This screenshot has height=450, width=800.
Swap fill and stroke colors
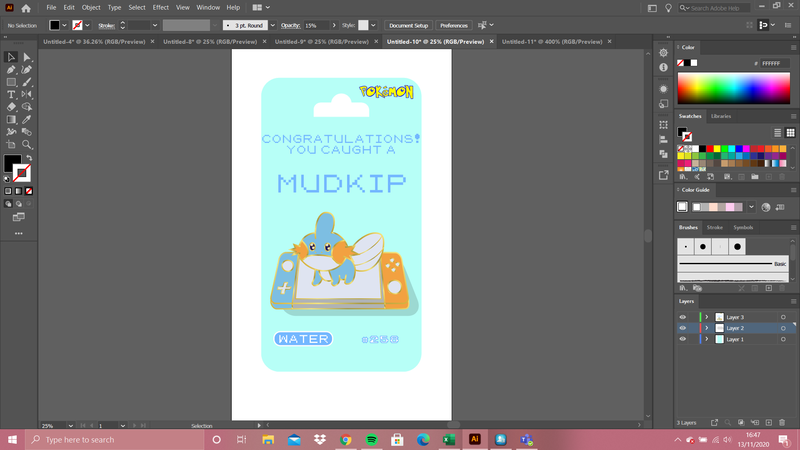pos(30,158)
